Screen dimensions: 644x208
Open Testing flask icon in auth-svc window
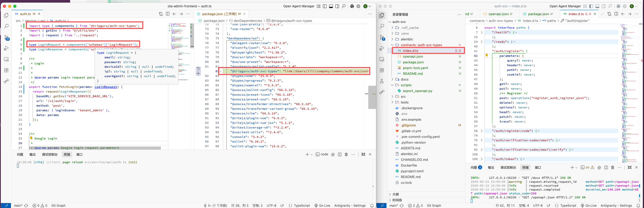(x=382, y=81)
